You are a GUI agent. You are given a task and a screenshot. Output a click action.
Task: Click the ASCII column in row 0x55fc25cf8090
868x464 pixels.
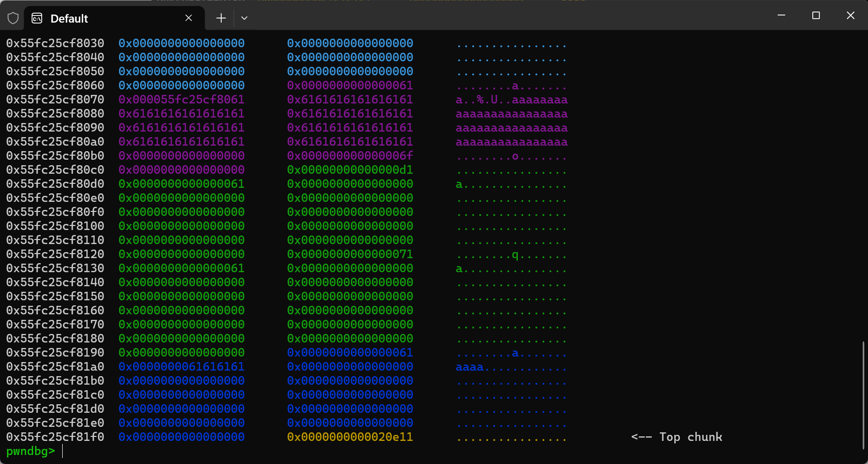tap(512, 128)
